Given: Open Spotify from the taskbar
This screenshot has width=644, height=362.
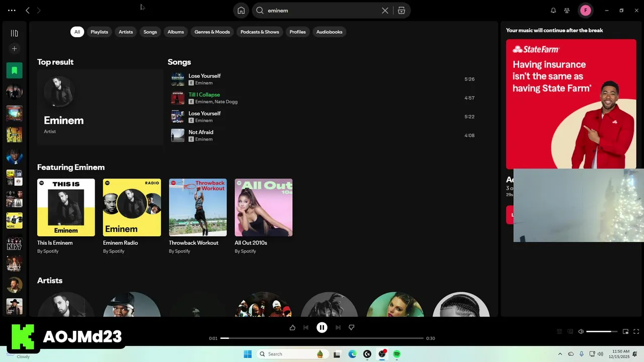Looking at the screenshot, I should tap(396, 354).
